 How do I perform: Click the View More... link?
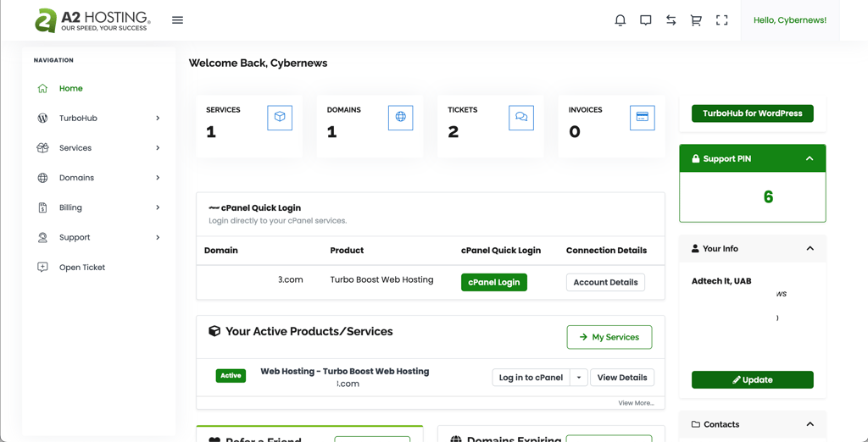pos(636,403)
